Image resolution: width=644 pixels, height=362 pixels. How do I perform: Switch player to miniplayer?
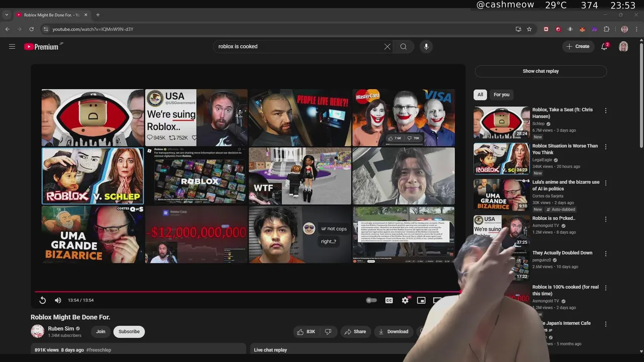[x=421, y=300]
